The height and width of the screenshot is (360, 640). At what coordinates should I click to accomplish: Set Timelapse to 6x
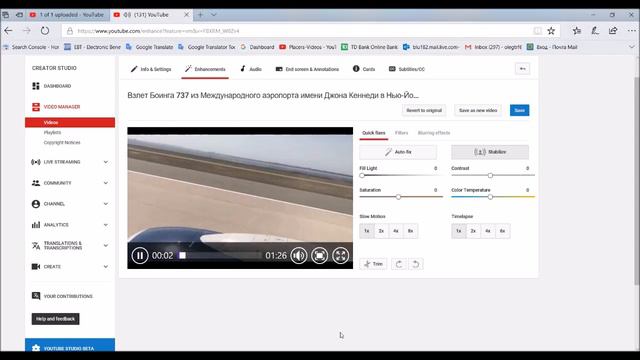(502, 231)
